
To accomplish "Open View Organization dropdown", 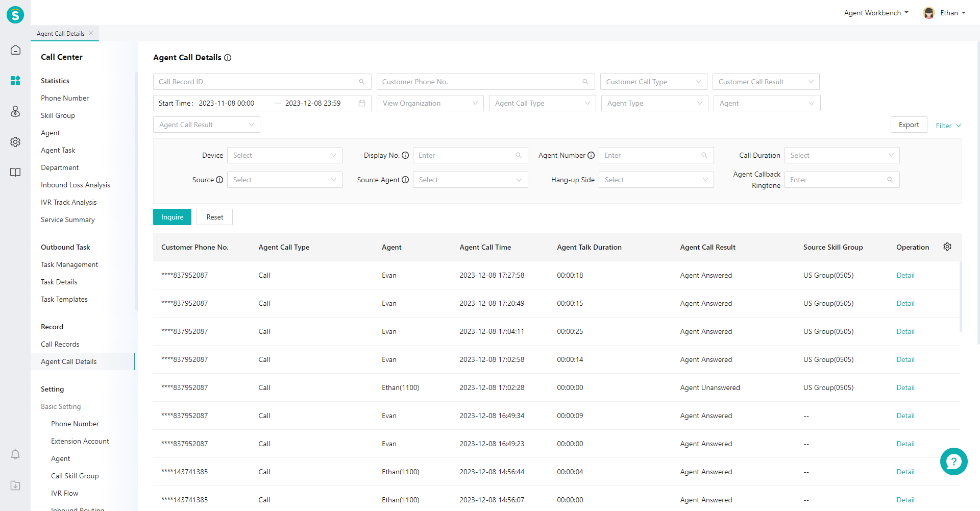I will click(430, 103).
